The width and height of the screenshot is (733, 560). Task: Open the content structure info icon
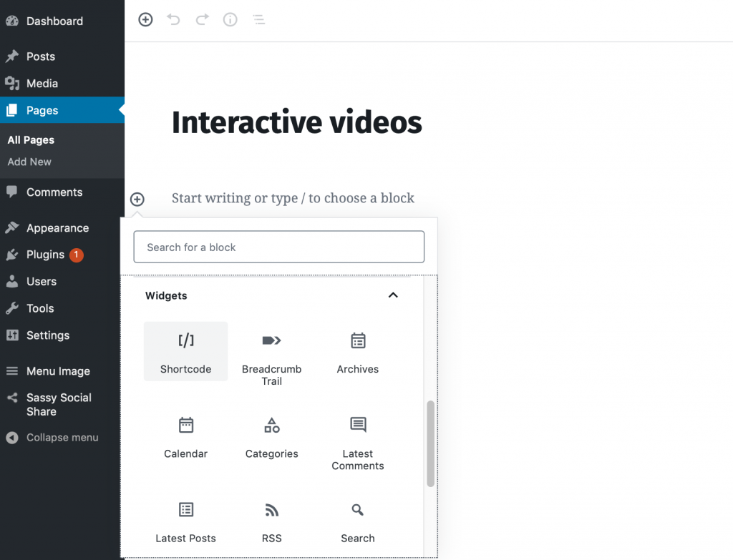230,19
